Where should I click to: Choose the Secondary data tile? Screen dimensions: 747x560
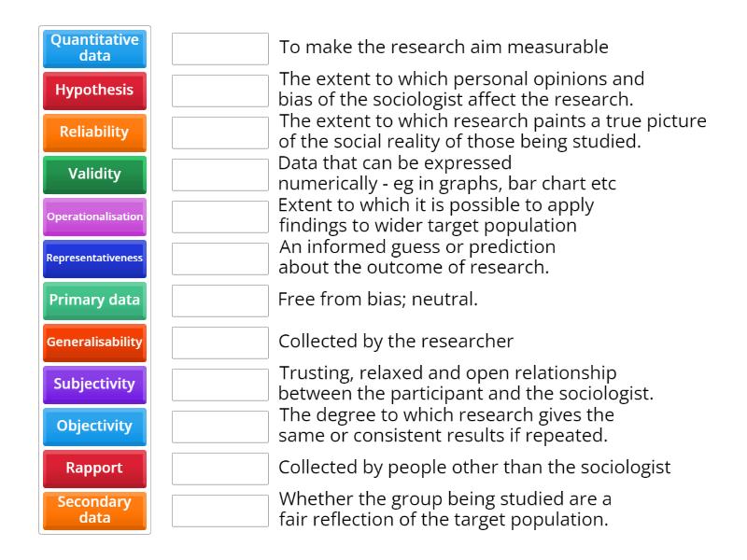[x=94, y=511]
